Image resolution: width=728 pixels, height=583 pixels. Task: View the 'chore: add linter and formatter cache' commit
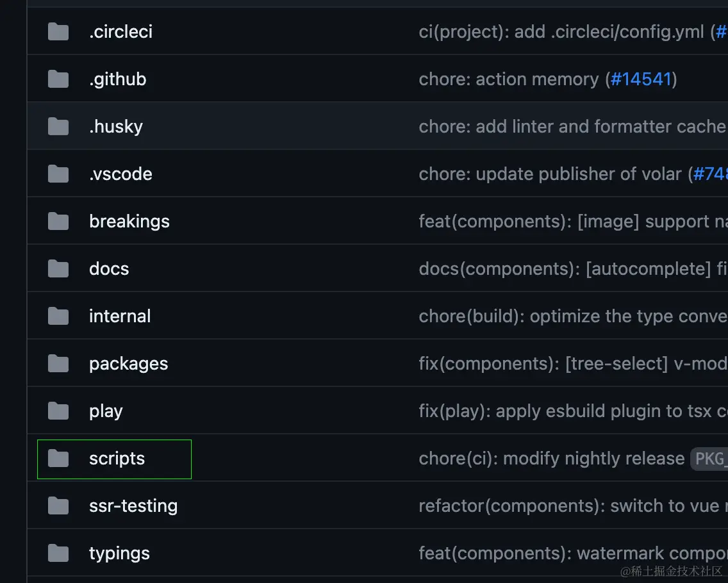click(x=572, y=126)
